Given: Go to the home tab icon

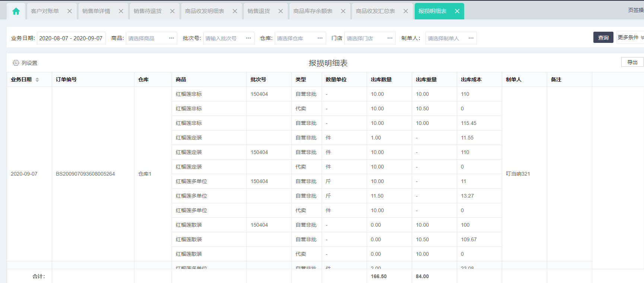Looking at the screenshot, I should click(x=16, y=11).
